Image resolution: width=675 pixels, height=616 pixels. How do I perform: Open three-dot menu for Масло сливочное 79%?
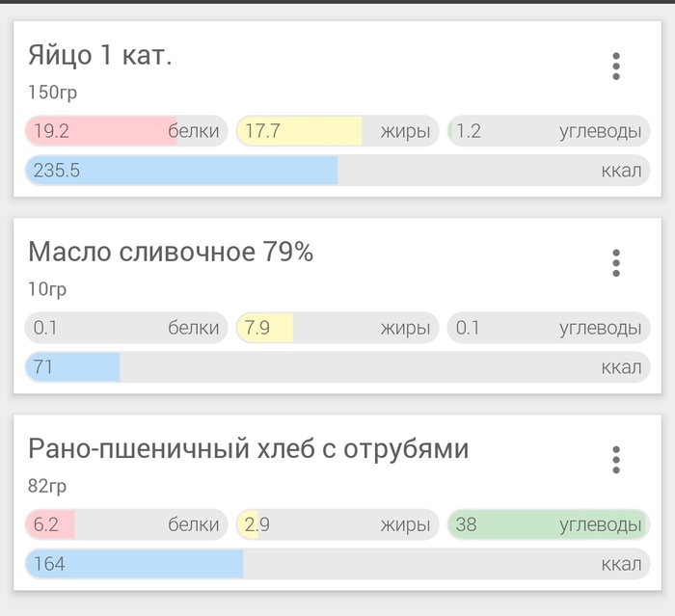pos(615,262)
